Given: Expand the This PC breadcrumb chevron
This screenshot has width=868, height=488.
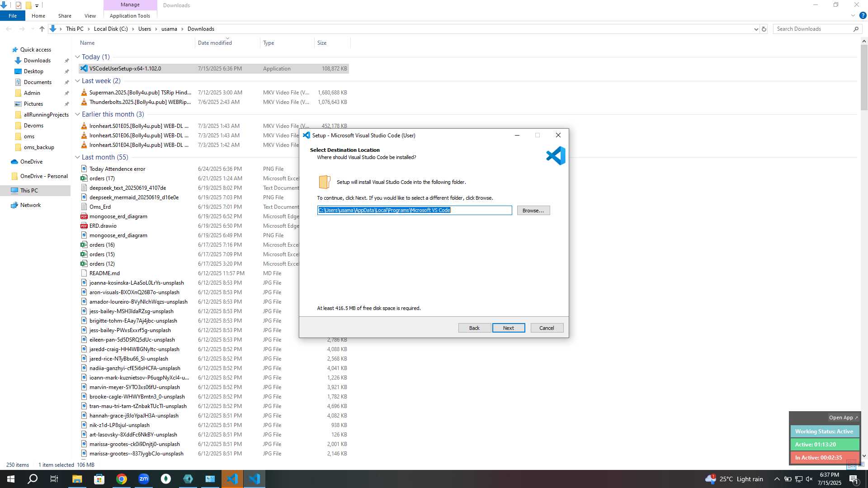Looking at the screenshot, I should 89,29.
